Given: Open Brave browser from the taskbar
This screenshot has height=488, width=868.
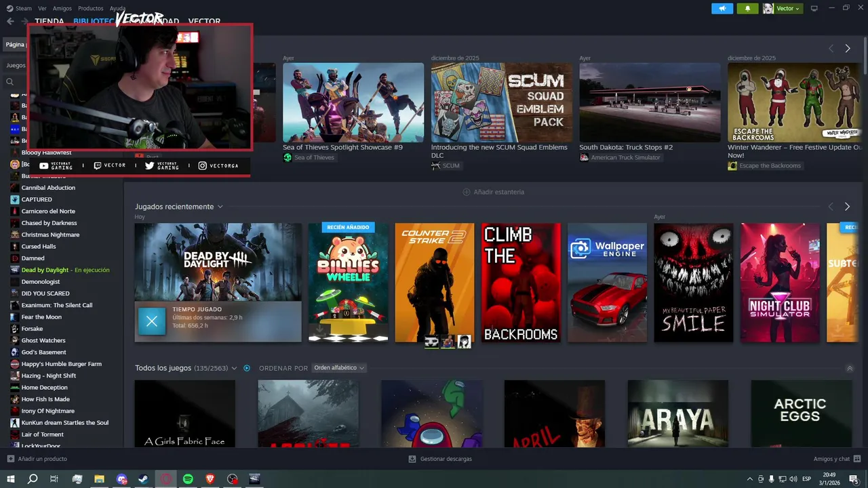Looking at the screenshot, I should tap(210, 479).
